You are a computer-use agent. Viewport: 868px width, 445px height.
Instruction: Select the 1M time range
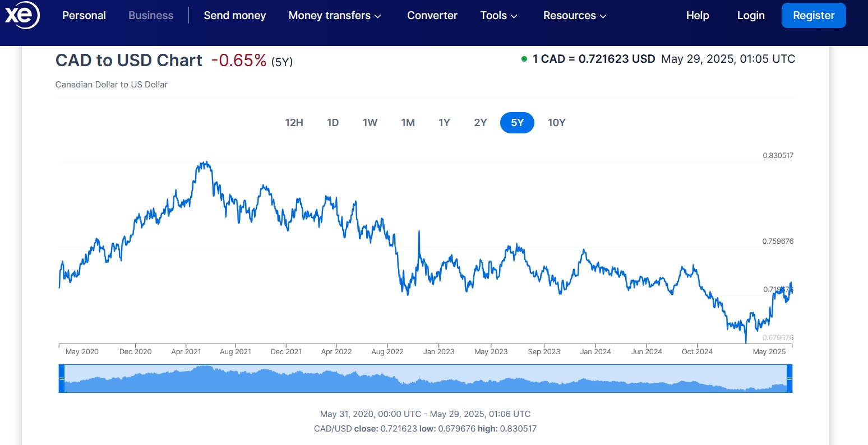tap(408, 123)
